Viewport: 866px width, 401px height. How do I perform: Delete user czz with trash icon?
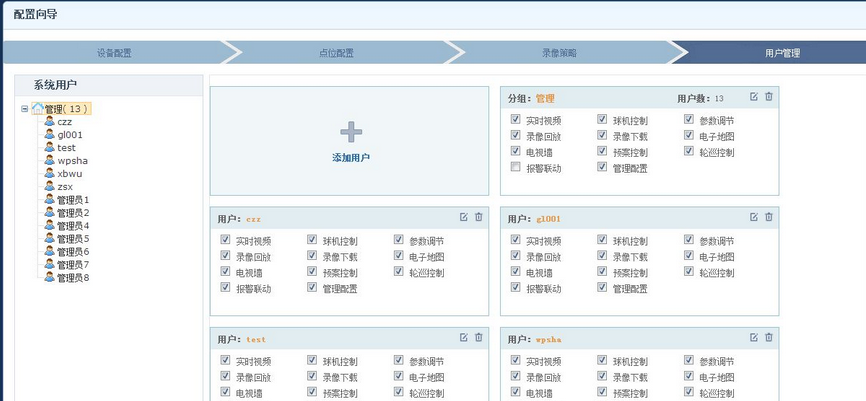[x=478, y=217]
